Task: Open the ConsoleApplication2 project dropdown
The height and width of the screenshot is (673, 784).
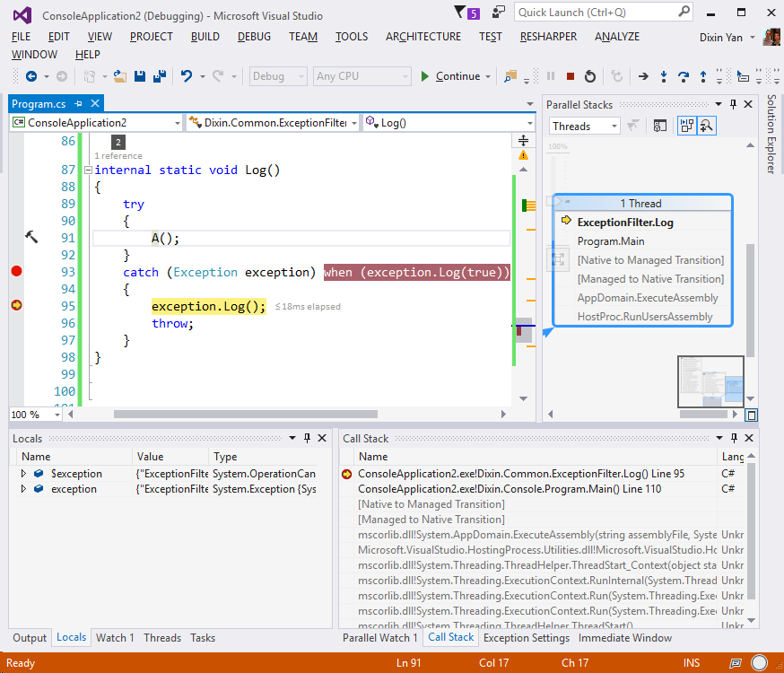Action: tap(95, 123)
